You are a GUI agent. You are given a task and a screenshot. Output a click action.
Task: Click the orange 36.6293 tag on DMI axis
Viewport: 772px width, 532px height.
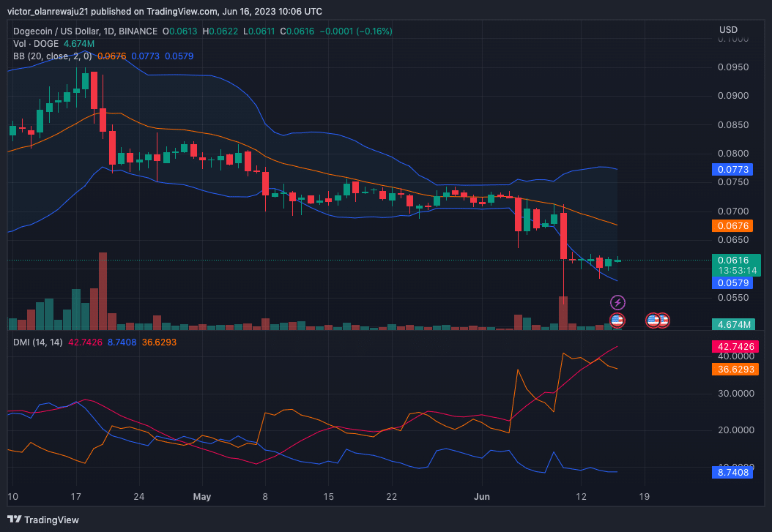click(735, 370)
